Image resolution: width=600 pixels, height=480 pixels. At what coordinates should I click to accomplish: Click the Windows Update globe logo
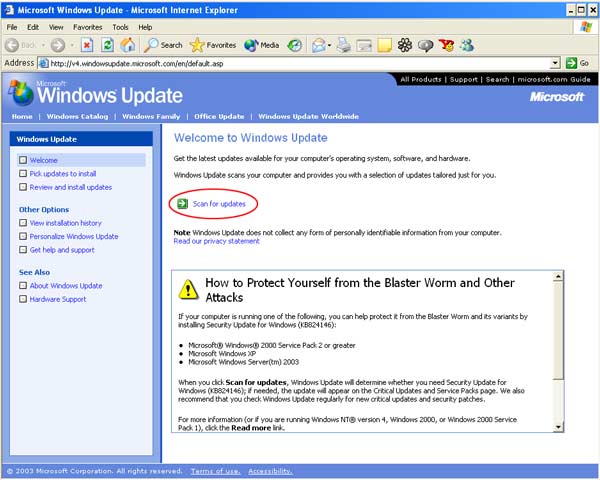coord(21,93)
